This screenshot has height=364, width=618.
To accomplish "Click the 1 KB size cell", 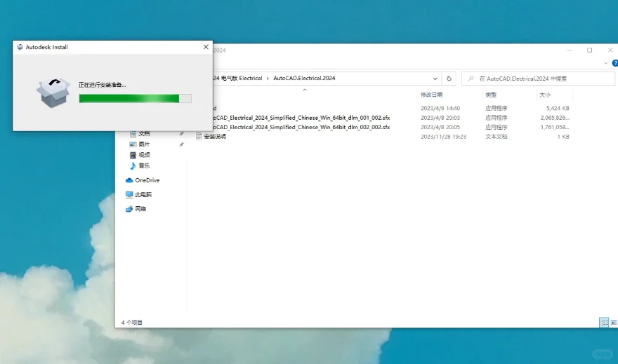I will pos(563,137).
